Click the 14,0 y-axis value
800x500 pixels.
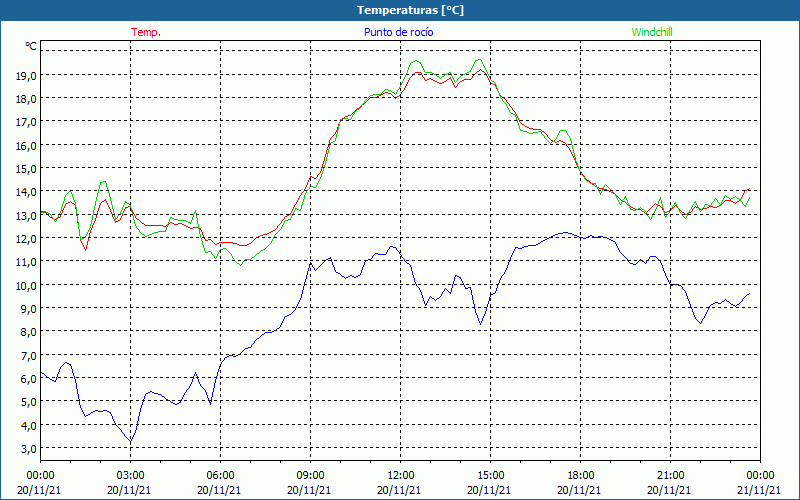pos(27,192)
